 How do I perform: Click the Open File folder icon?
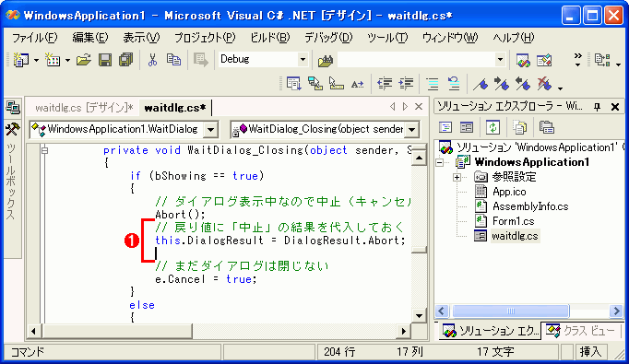point(84,60)
